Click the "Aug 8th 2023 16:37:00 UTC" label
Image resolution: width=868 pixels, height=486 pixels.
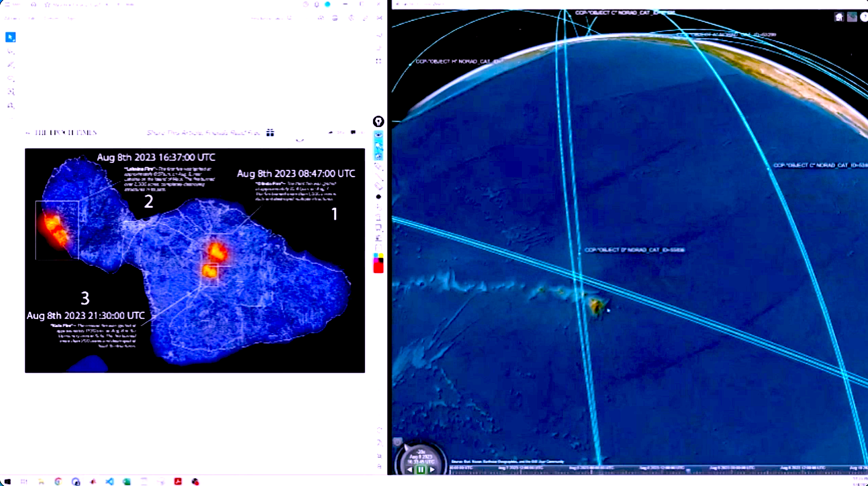pos(156,157)
